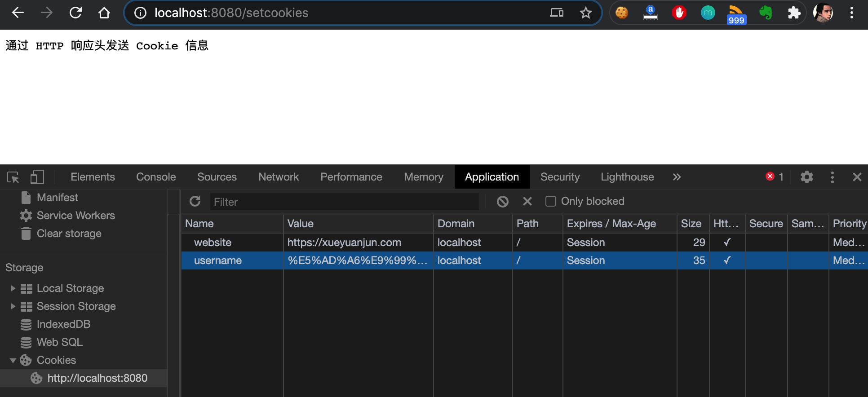Sort cookies by the Domain column header
This screenshot has height=397, width=868.
[x=473, y=224]
